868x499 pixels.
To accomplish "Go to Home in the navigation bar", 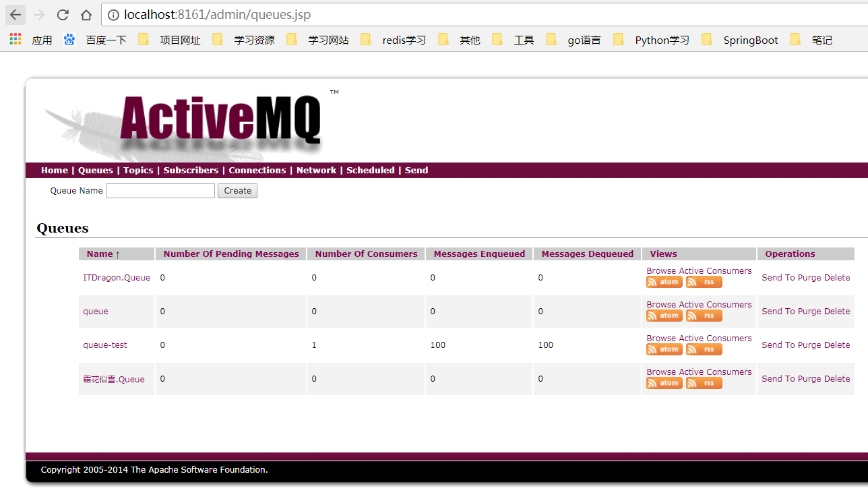I will (55, 171).
